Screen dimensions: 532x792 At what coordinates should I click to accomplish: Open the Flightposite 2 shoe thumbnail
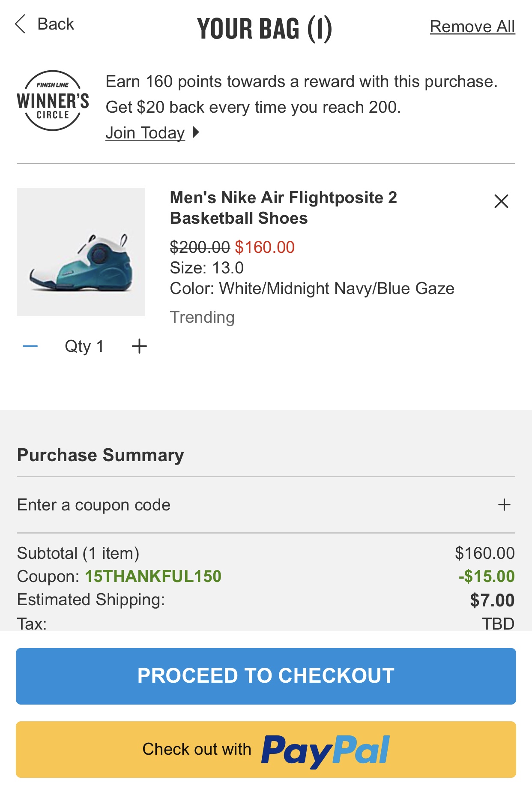[81, 252]
